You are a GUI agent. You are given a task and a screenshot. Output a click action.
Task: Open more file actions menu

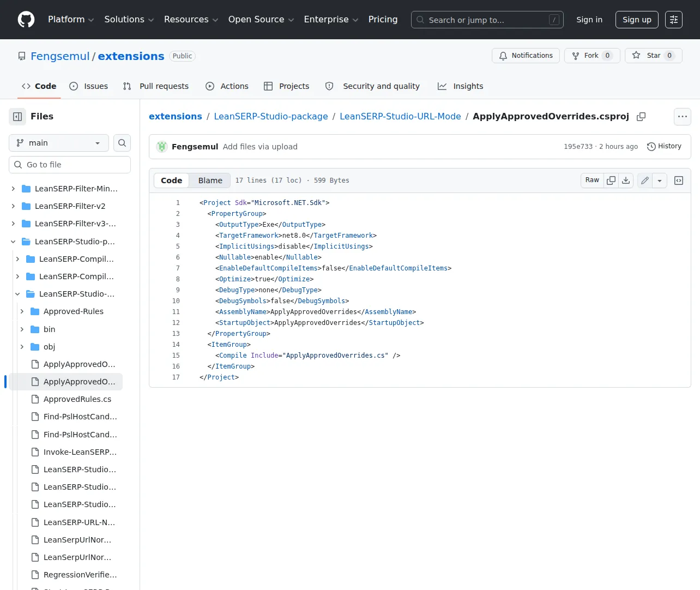(683, 117)
